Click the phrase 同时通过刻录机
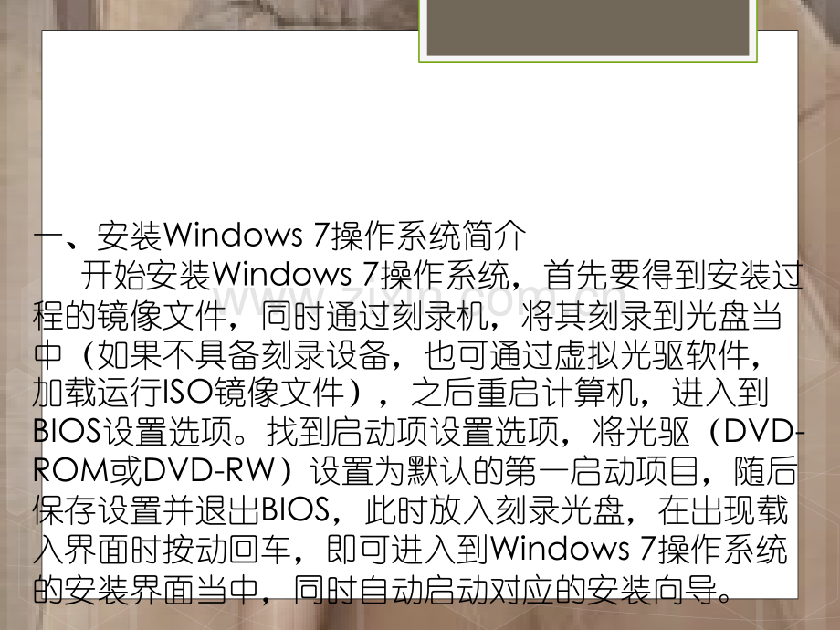The image size is (840, 630). tap(373, 314)
